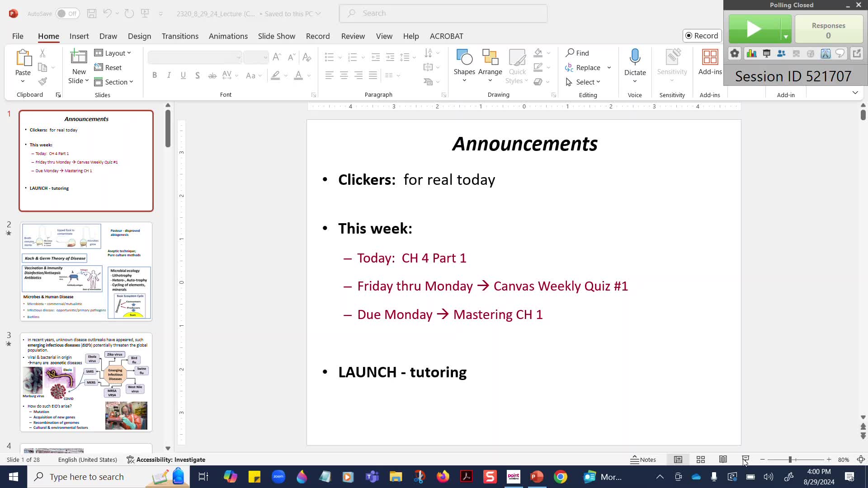
Task: Click the zoom slider handle
Action: (790, 460)
